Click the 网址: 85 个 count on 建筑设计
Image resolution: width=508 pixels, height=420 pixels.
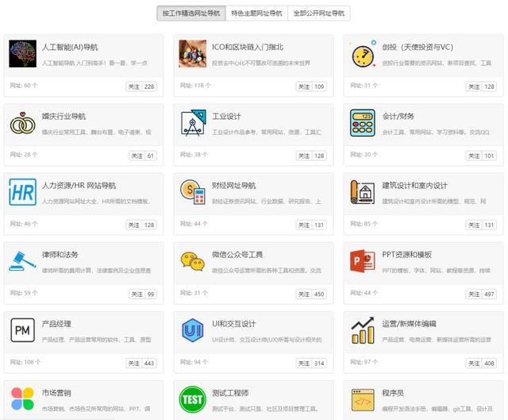tap(364, 224)
